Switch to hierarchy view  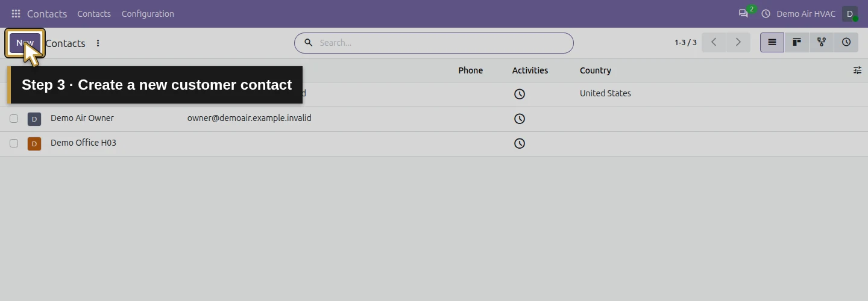click(821, 42)
